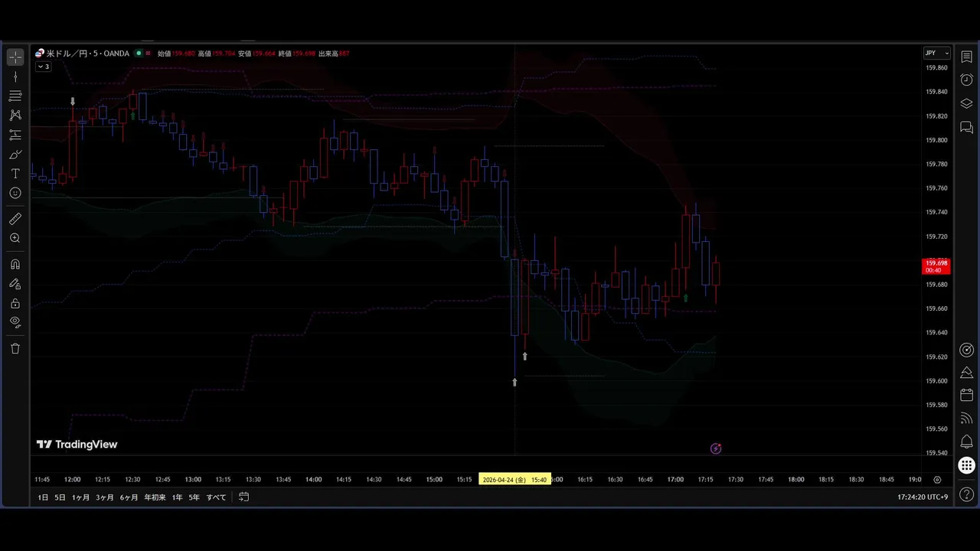Viewport: 980px width, 551px height.
Task: Expand the collapsed indicators legend showing 3
Action: pyautogui.click(x=43, y=67)
